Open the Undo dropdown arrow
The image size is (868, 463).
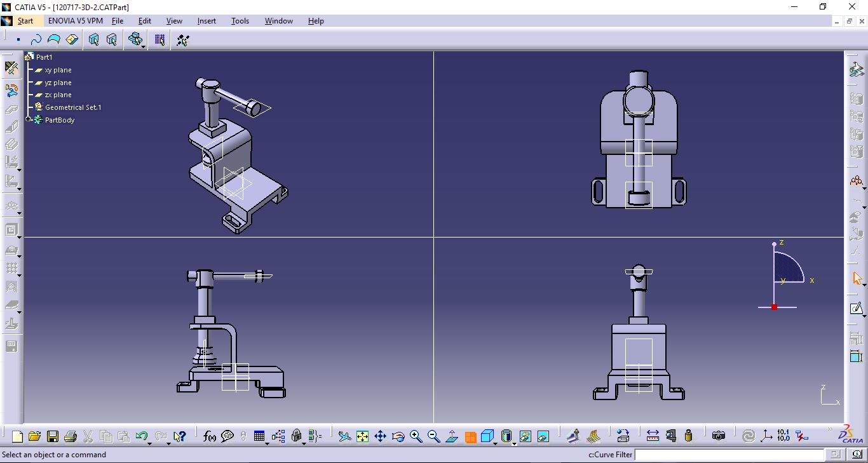pos(150,444)
